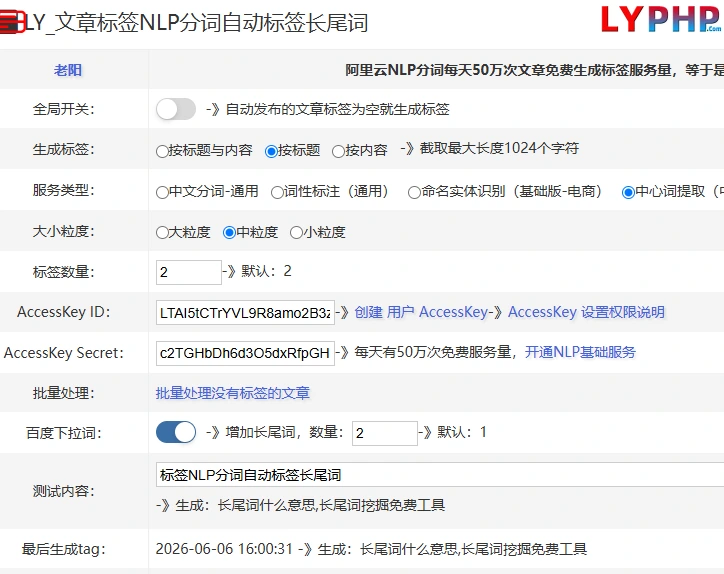Image resolution: width=724 pixels, height=574 pixels.
Task: Click the 全局开关 label text
Action: point(64,109)
